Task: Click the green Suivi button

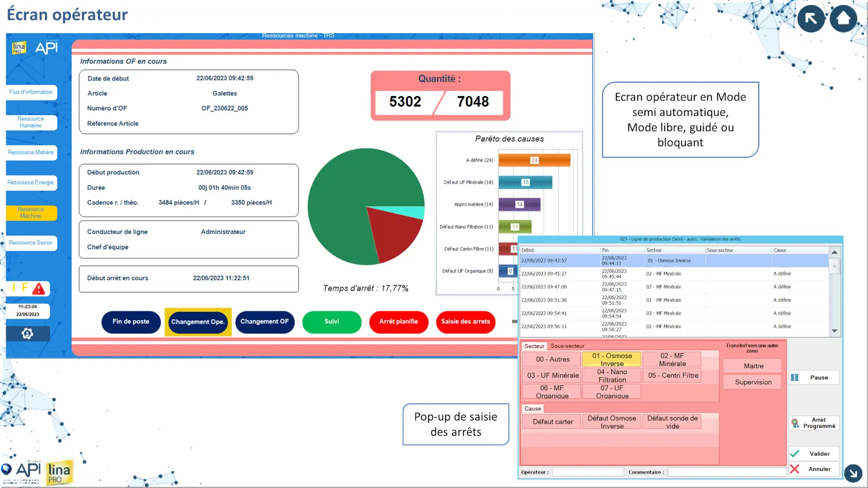Action: 331,322
